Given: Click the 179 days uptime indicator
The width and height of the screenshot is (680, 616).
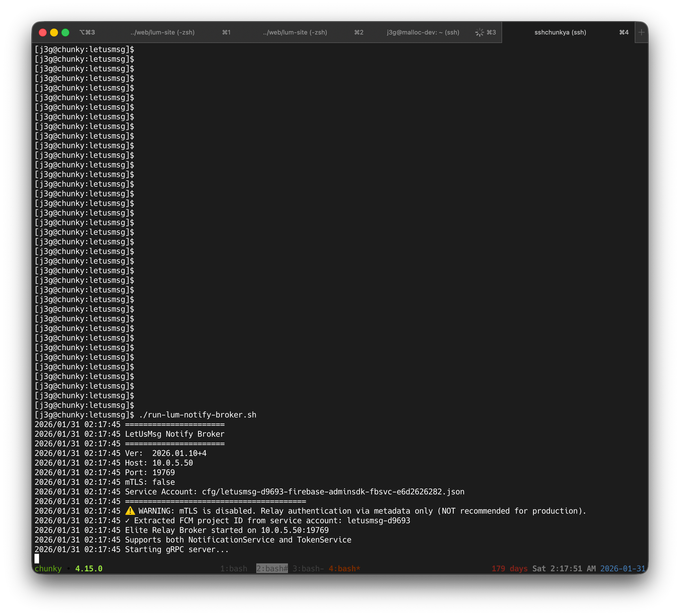Looking at the screenshot, I should click(509, 569).
